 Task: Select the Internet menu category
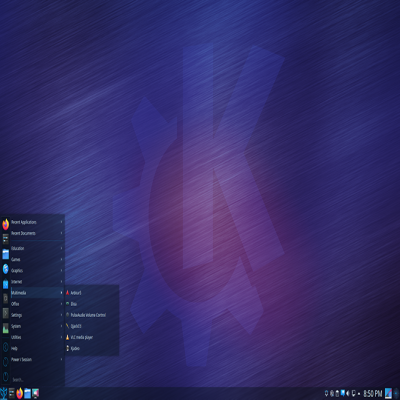coord(37,282)
